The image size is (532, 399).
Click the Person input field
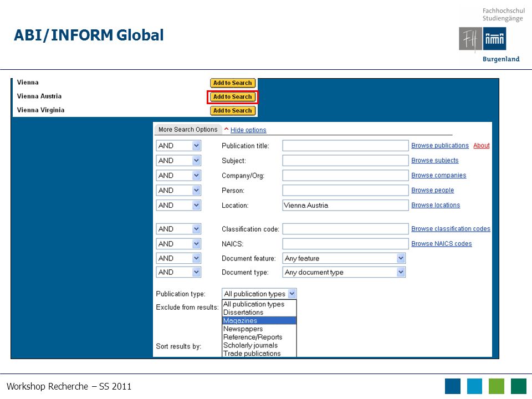point(345,190)
